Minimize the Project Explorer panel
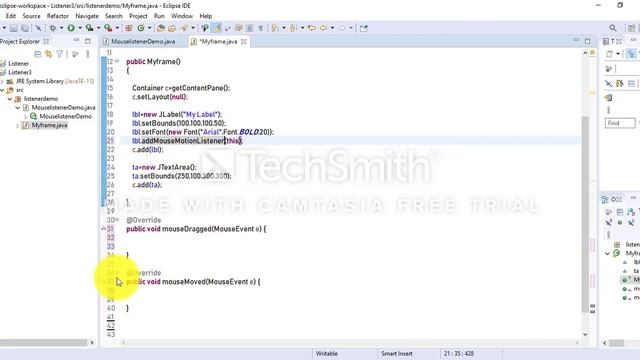The height and width of the screenshot is (360, 640). pyautogui.click(x=76, y=40)
